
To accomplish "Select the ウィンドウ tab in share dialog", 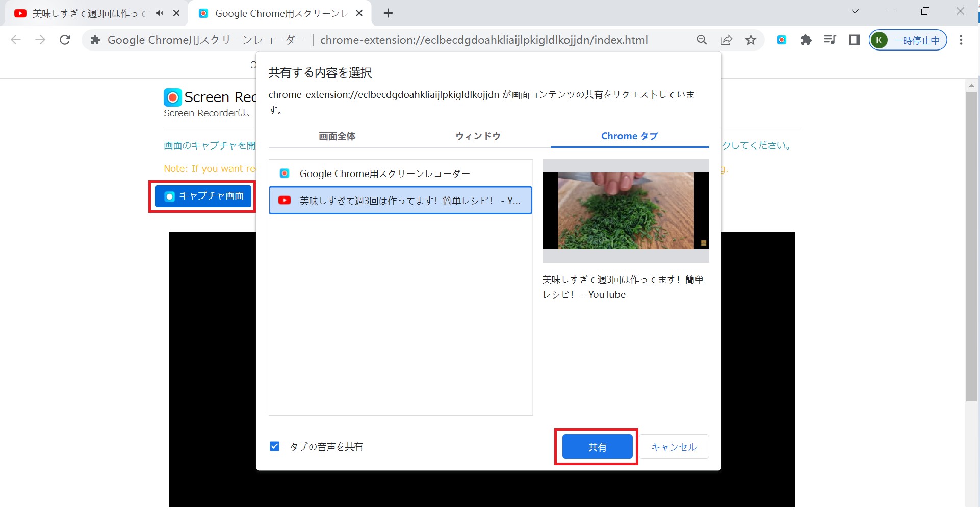I will (478, 136).
